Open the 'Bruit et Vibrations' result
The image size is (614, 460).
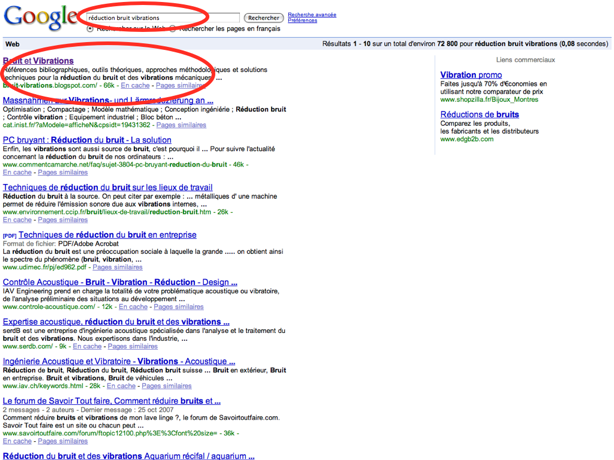coord(38,61)
